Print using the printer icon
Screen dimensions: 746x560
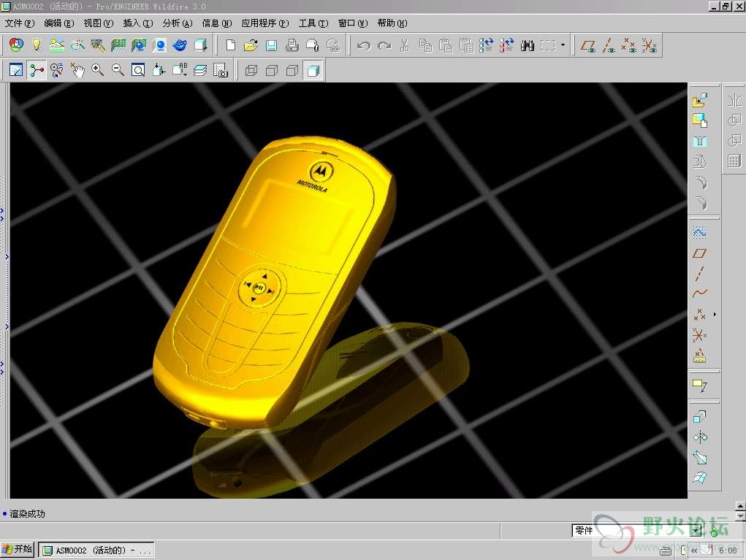coord(292,45)
